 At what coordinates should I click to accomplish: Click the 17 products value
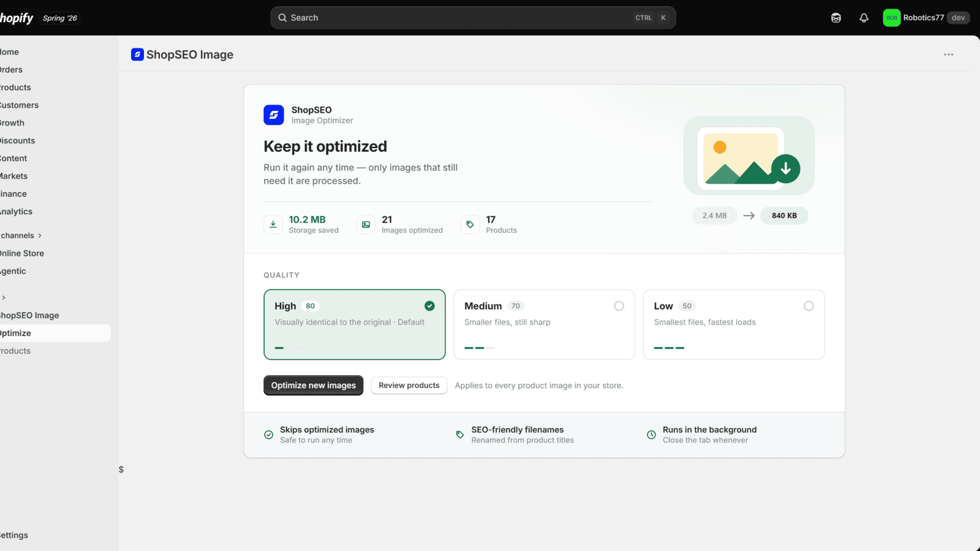pos(491,220)
